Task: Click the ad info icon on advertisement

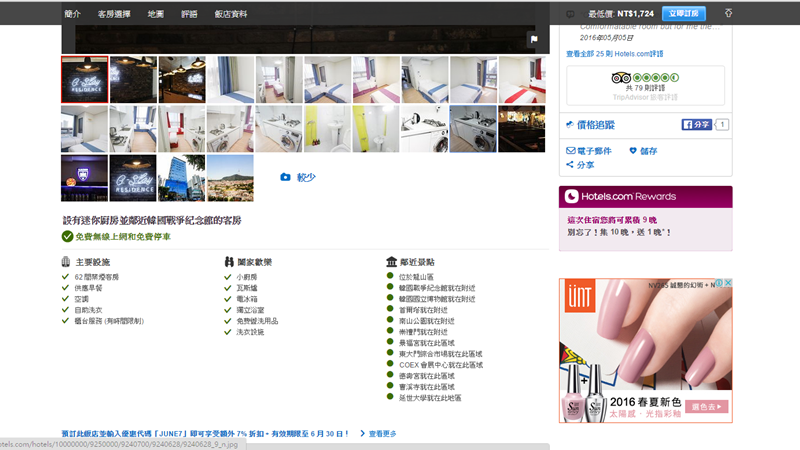Action: 719,283
